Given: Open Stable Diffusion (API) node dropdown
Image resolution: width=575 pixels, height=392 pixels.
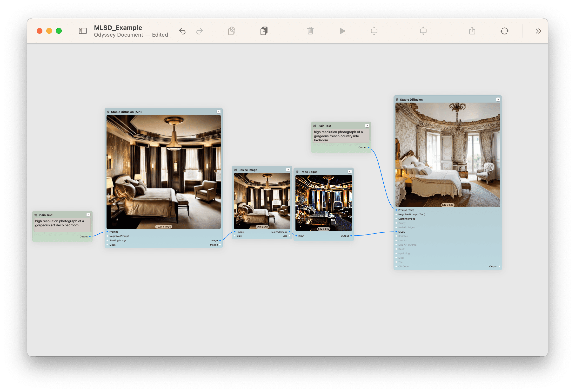Looking at the screenshot, I should point(219,112).
